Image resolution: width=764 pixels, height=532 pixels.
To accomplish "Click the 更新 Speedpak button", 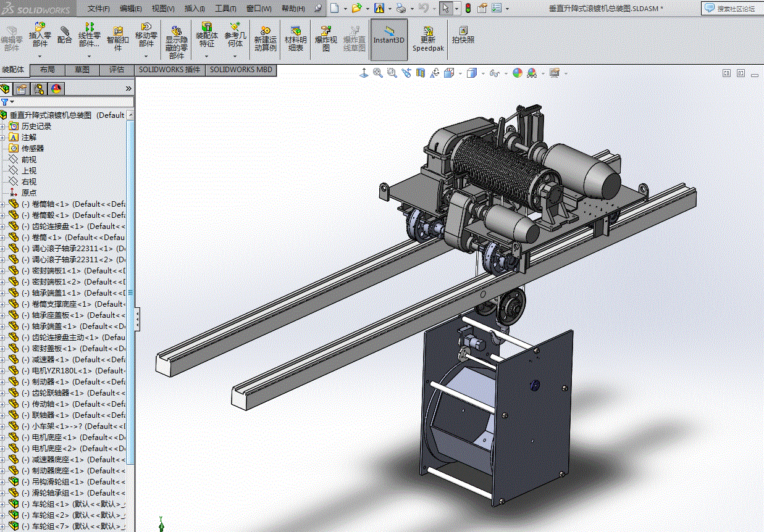I will [x=428, y=38].
